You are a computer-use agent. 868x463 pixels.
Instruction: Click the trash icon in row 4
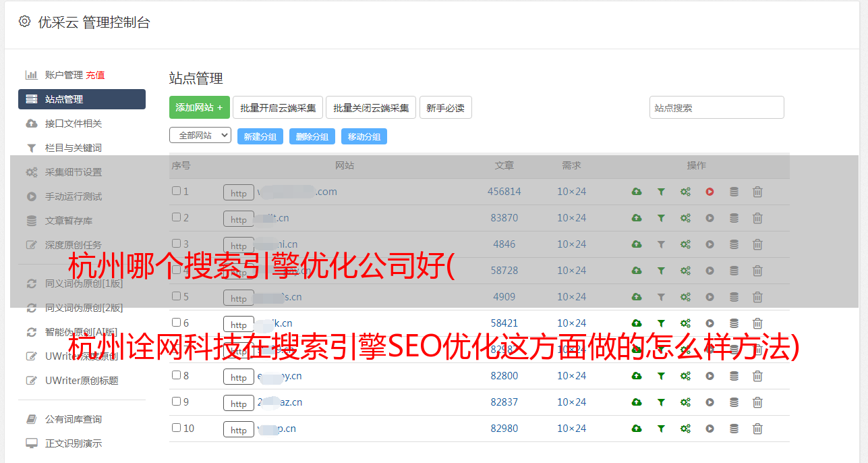[757, 271]
